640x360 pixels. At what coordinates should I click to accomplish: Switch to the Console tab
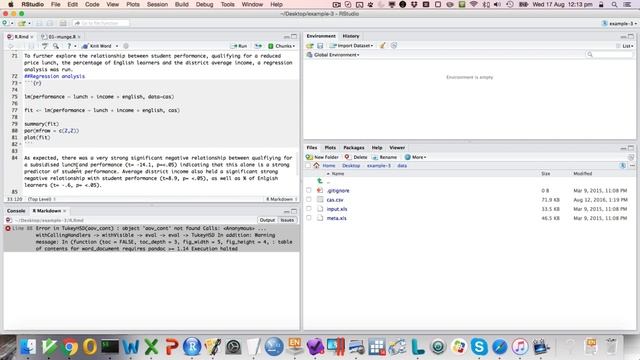(x=16, y=211)
